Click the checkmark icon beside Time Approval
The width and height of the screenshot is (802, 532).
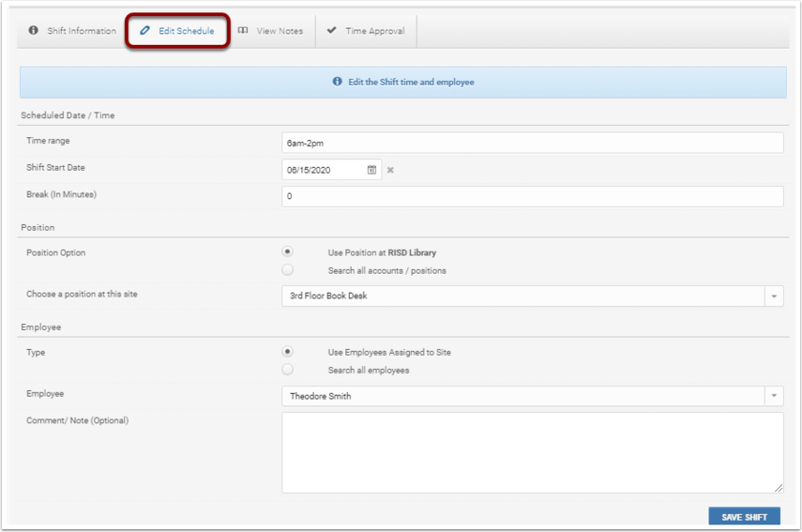331,31
